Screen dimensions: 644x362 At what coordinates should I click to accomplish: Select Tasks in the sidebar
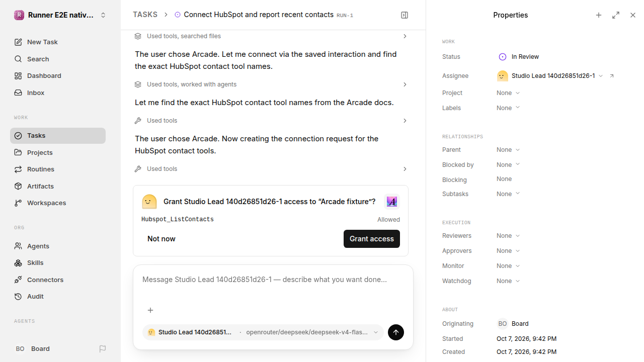tap(58, 136)
